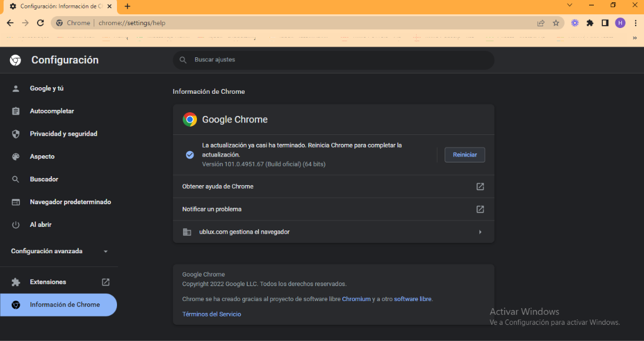This screenshot has width=644, height=341.
Task: Click the share page icon in address bar
Action: click(541, 23)
